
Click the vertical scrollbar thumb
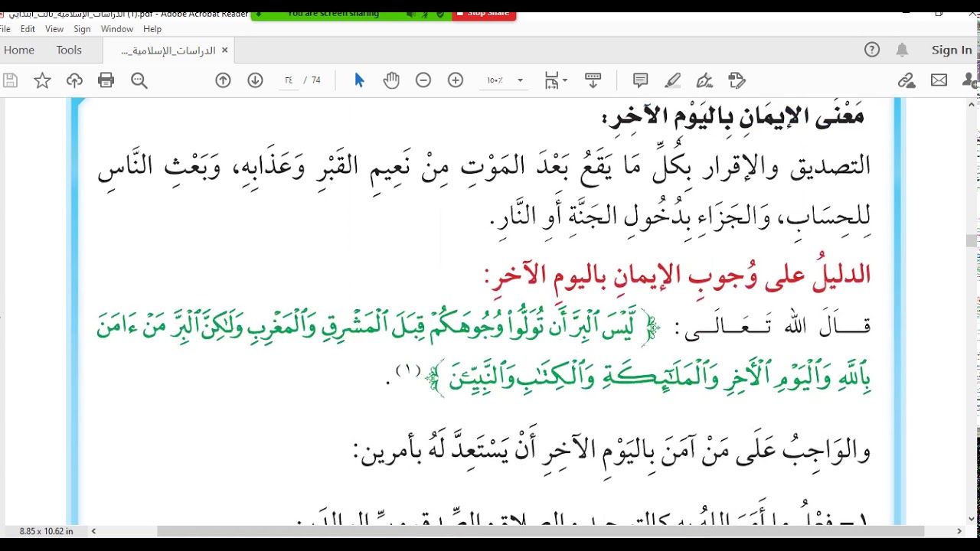[x=972, y=240]
